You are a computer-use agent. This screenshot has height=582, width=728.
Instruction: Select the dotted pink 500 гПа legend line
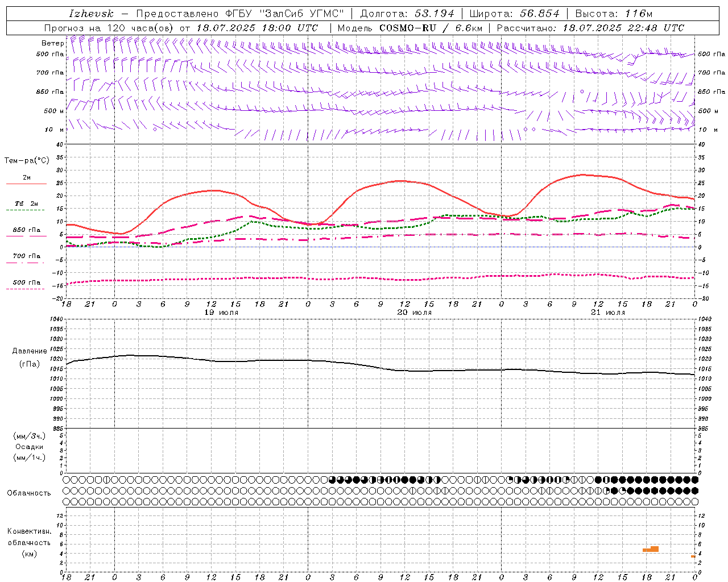[x=25, y=289]
